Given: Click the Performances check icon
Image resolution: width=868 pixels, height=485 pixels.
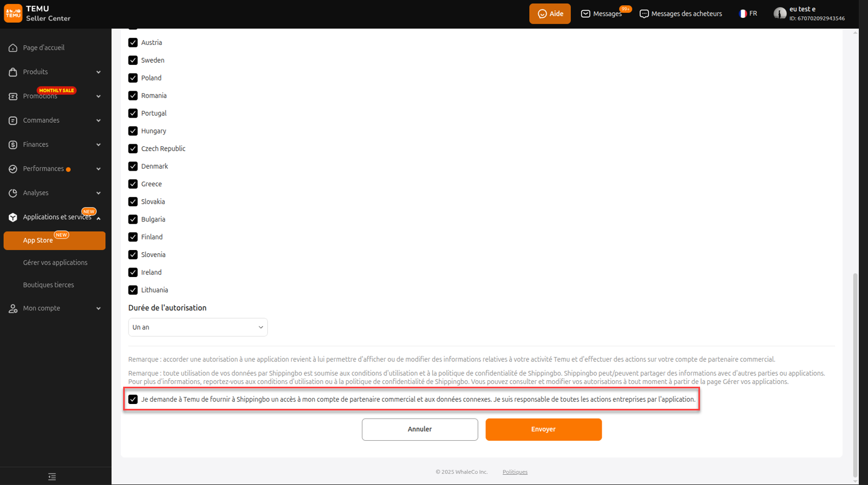Looking at the screenshot, I should tap(13, 169).
